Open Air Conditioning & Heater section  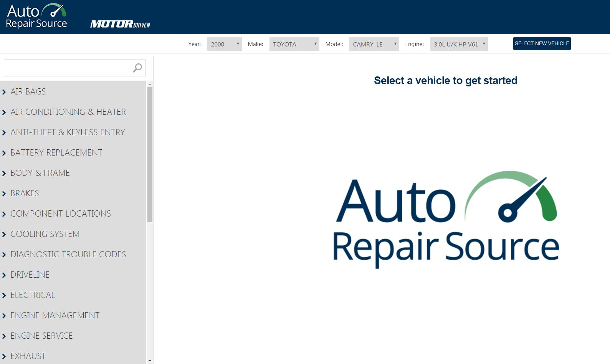(68, 112)
